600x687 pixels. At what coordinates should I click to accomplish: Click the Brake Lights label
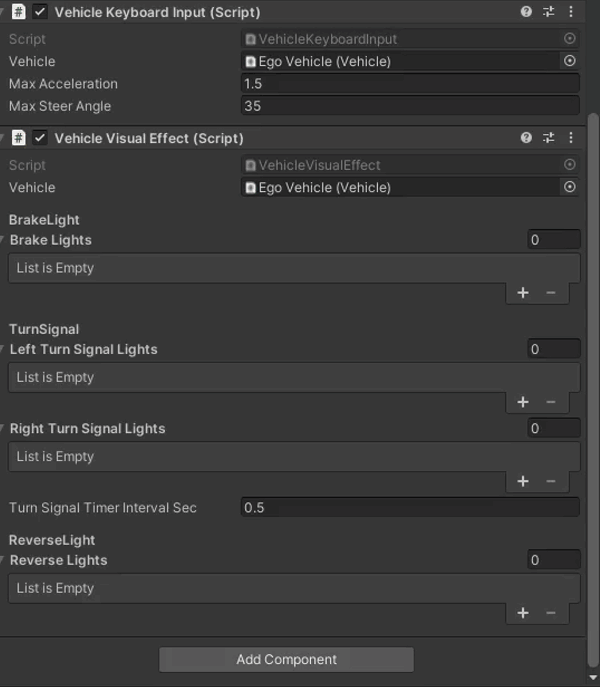[50, 240]
